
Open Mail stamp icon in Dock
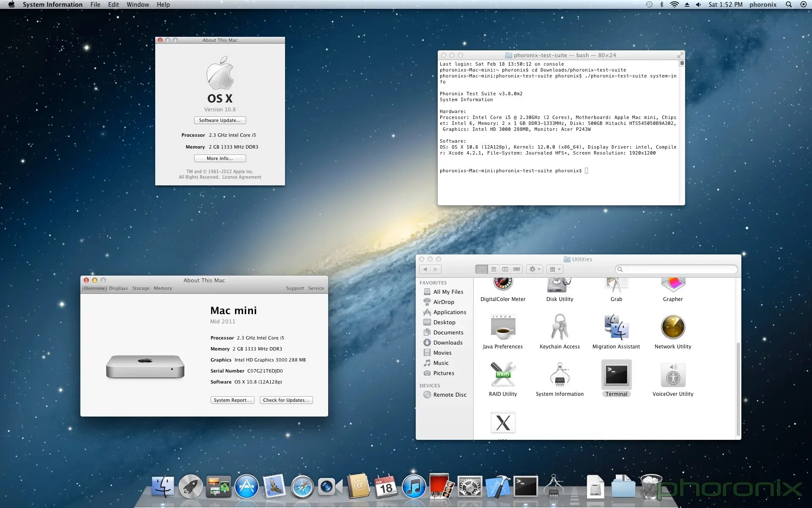coord(274,486)
